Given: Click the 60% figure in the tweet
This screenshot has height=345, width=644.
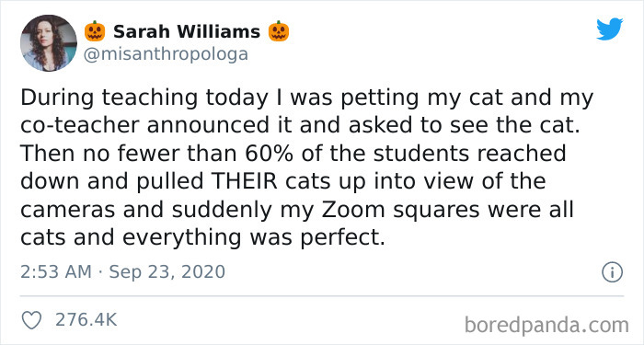Looking at the screenshot, I should click(270, 154).
